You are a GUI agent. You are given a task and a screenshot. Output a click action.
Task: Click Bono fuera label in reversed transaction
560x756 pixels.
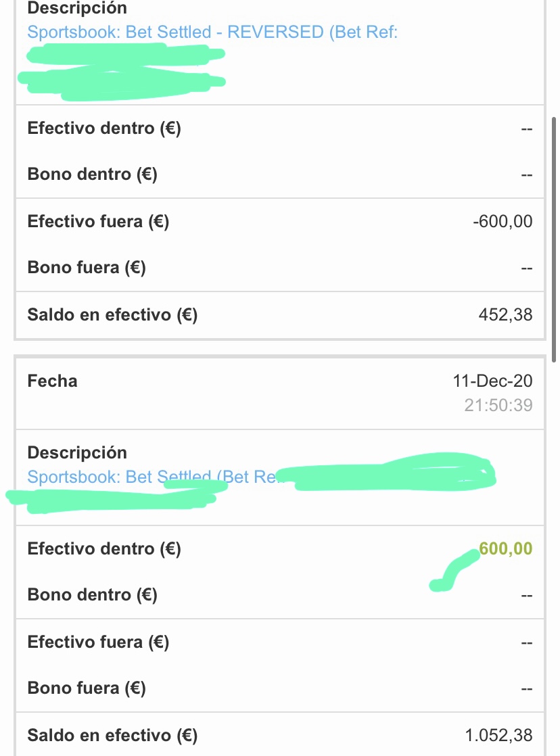pos(87,267)
